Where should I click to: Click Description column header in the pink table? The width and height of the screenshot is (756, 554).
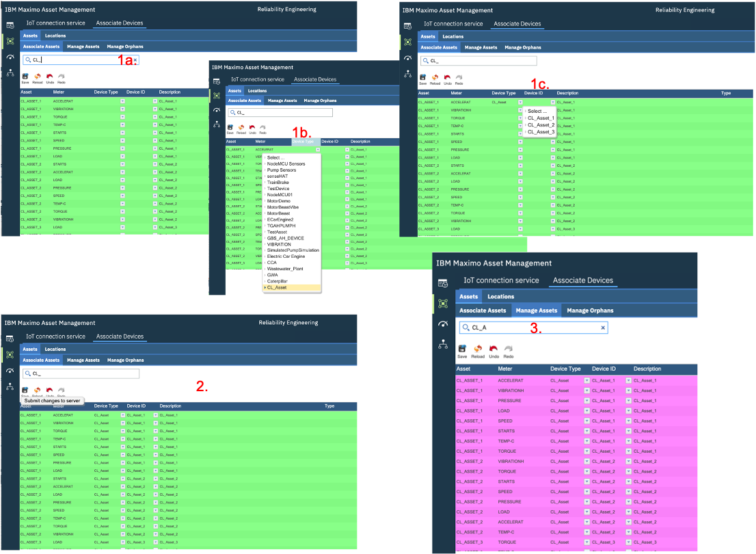(647, 369)
